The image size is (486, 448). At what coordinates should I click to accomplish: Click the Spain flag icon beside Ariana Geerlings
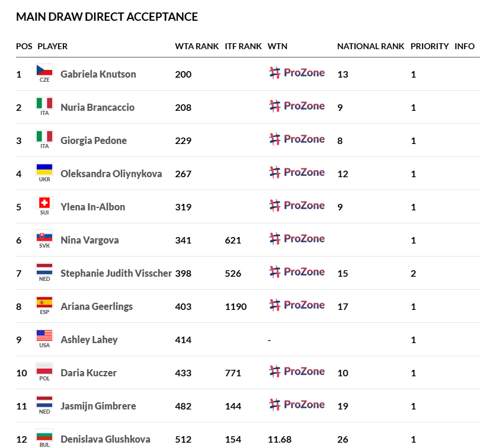(x=44, y=302)
